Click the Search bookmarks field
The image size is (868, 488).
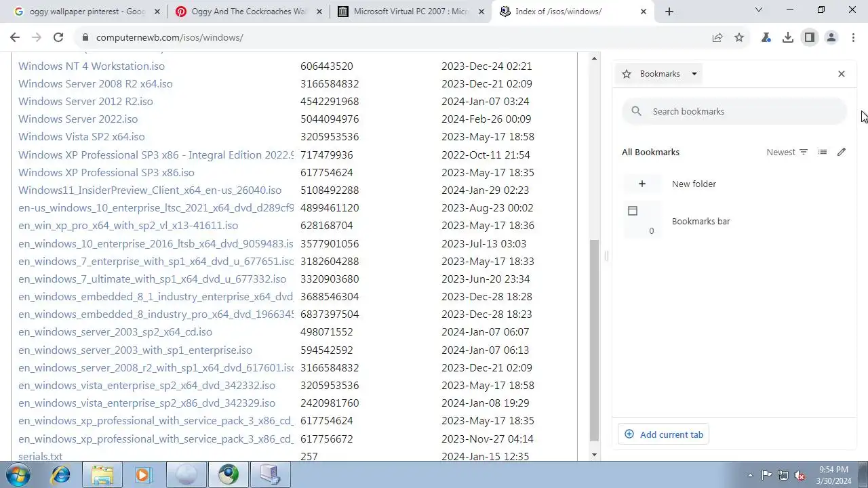734,111
